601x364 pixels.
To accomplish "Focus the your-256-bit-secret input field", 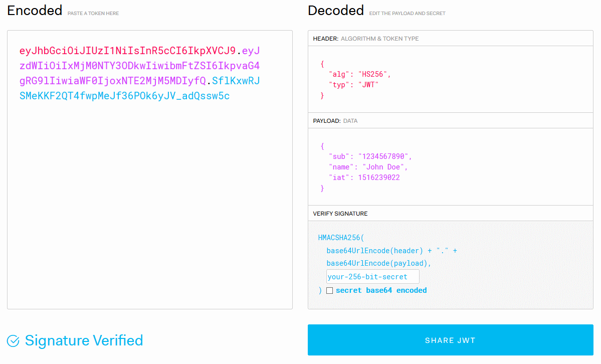I will [x=372, y=277].
